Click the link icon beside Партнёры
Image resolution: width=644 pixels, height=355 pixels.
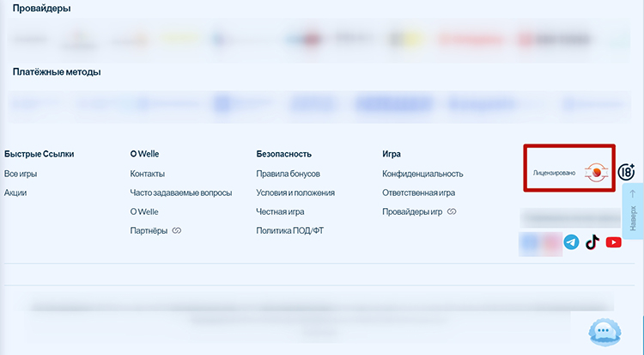pyautogui.click(x=177, y=230)
